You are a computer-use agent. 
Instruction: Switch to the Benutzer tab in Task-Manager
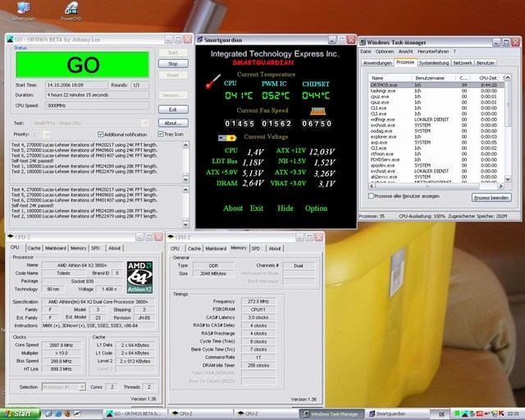click(x=485, y=63)
